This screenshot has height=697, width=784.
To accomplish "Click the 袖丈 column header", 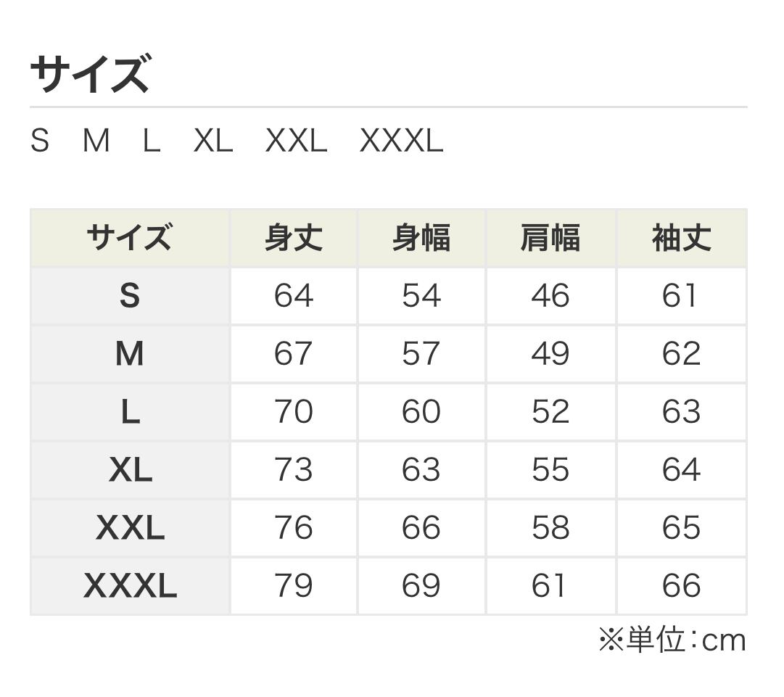I will pos(681,238).
